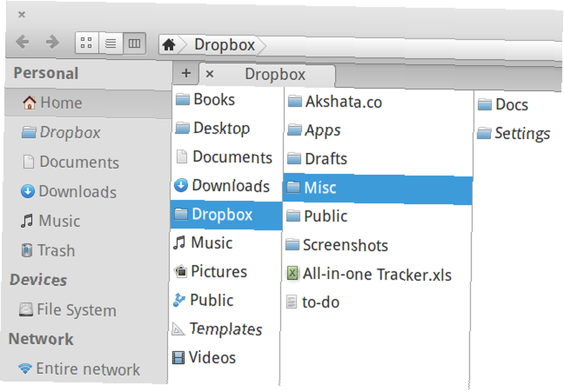Click the music note icon in first column
The image size is (564, 392).
pos(179,243)
